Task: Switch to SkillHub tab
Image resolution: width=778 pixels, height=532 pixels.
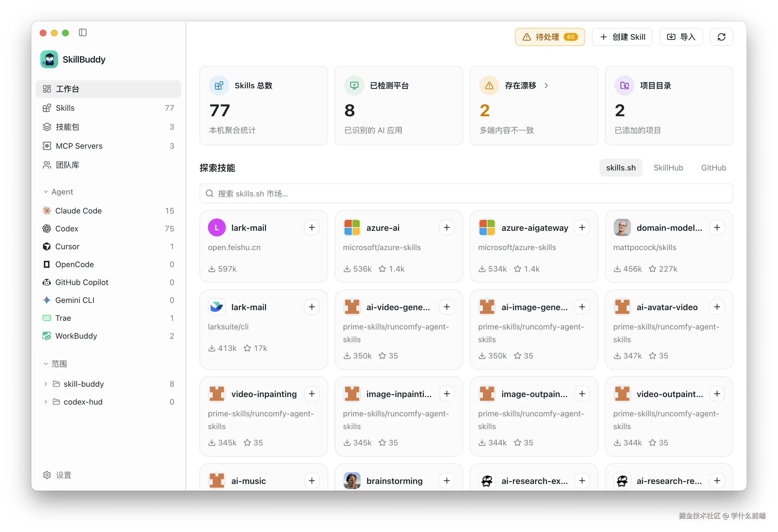Action: pyautogui.click(x=668, y=168)
